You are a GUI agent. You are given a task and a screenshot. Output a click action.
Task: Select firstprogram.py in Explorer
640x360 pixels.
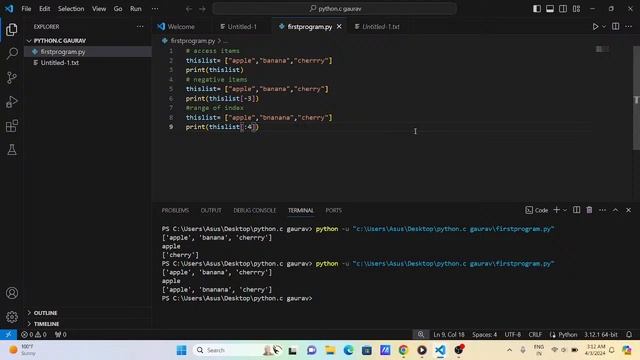pyautogui.click(x=63, y=52)
